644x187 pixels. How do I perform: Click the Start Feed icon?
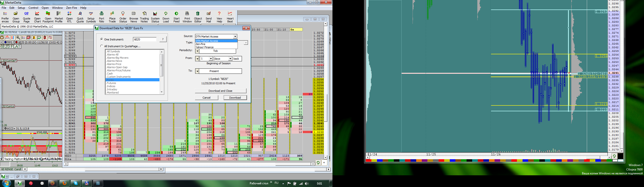pyautogui.click(x=176, y=17)
